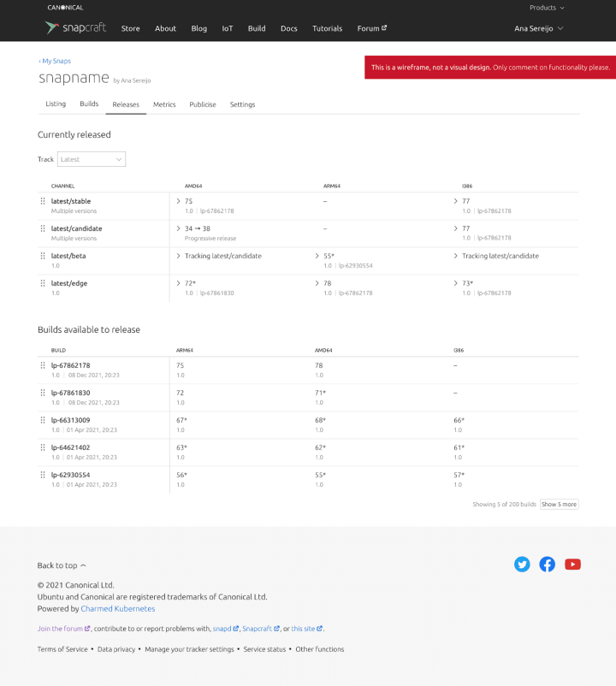Expand latest/edge AMD64 revision 72*
Screen dimensions: 616x686
click(178, 283)
